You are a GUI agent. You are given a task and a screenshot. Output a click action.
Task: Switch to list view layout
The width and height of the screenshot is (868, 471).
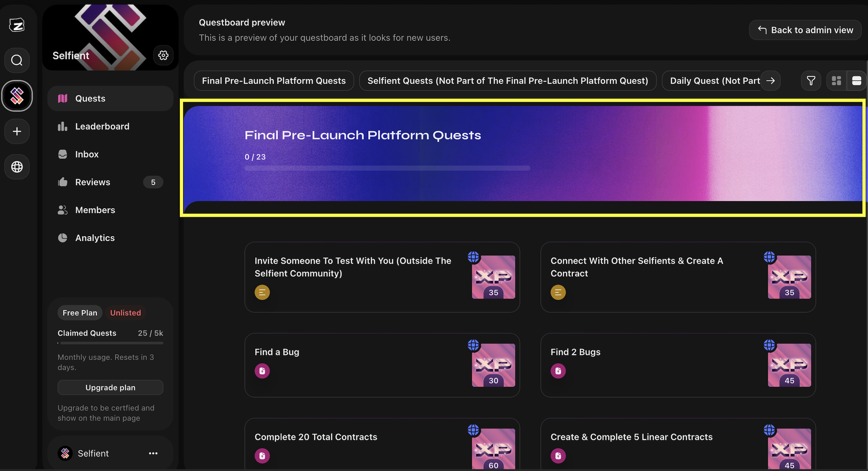coord(856,81)
